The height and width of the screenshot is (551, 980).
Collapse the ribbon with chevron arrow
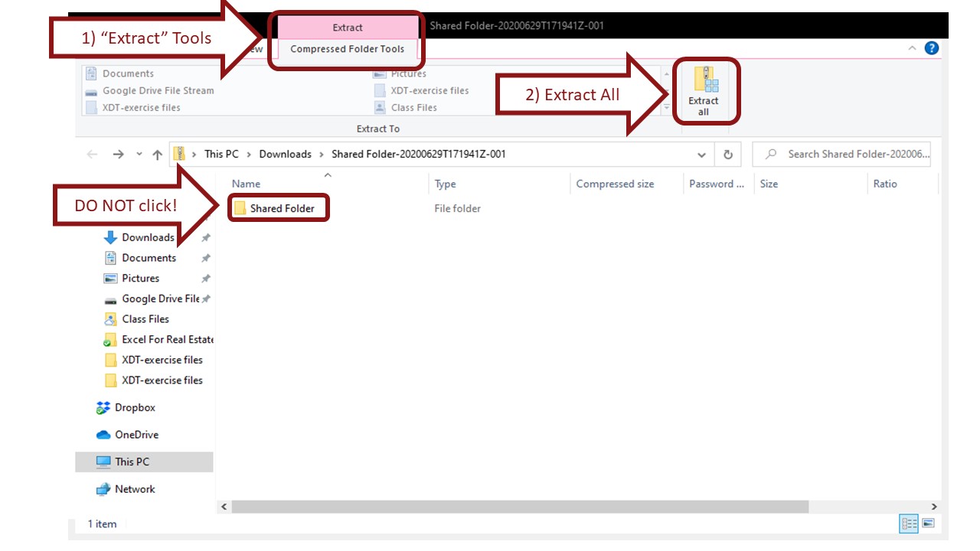pyautogui.click(x=912, y=48)
